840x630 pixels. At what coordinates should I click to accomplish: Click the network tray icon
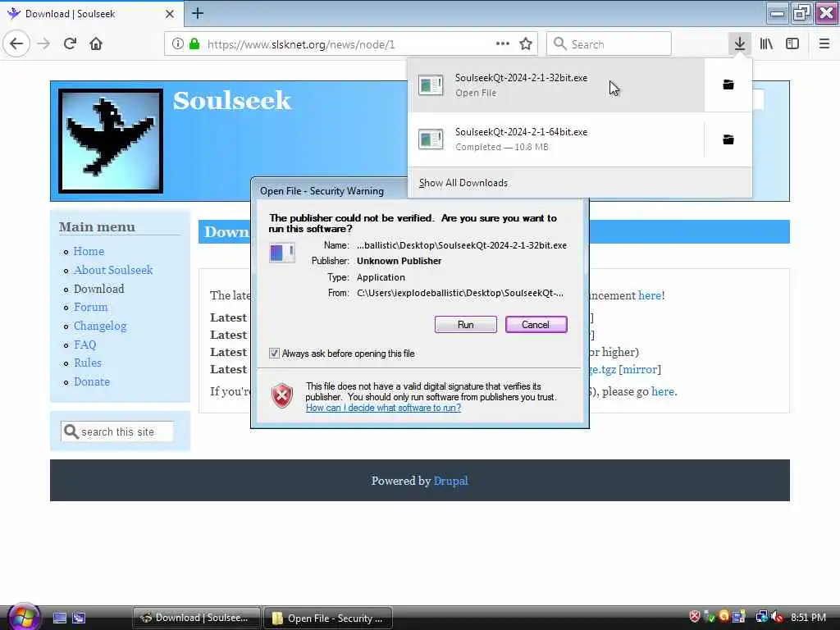761,617
